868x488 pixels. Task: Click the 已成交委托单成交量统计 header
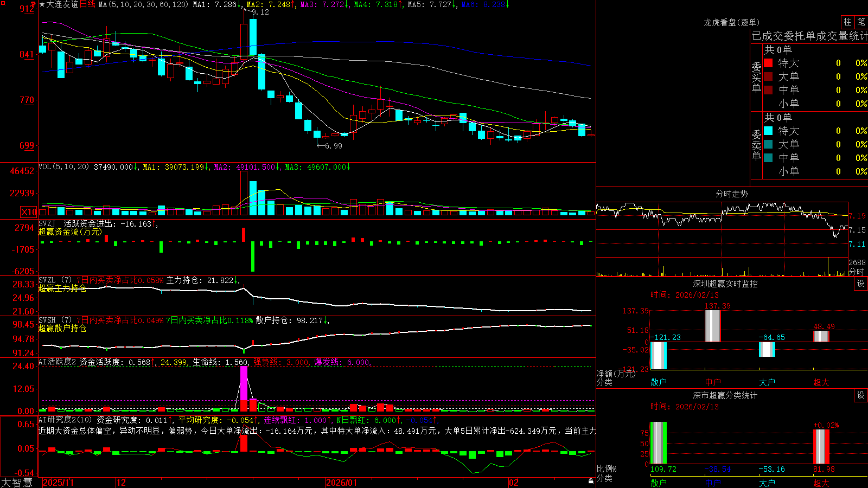tap(809, 36)
